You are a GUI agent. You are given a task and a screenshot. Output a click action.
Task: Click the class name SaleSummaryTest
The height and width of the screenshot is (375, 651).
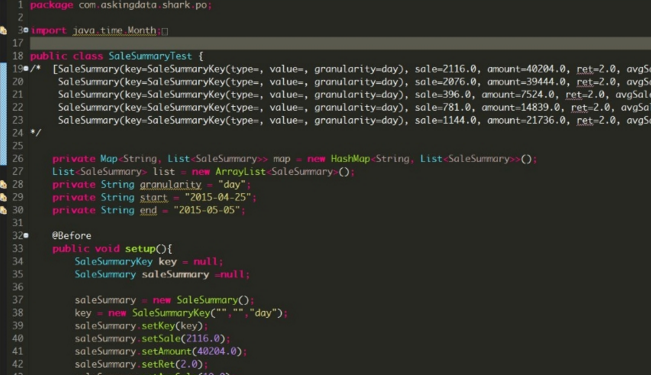(150, 56)
